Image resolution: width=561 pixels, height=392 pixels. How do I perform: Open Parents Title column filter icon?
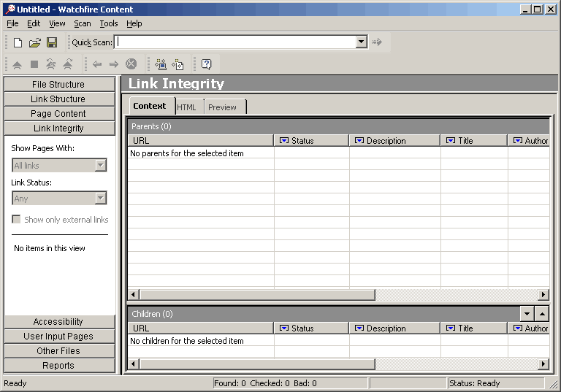coord(451,141)
